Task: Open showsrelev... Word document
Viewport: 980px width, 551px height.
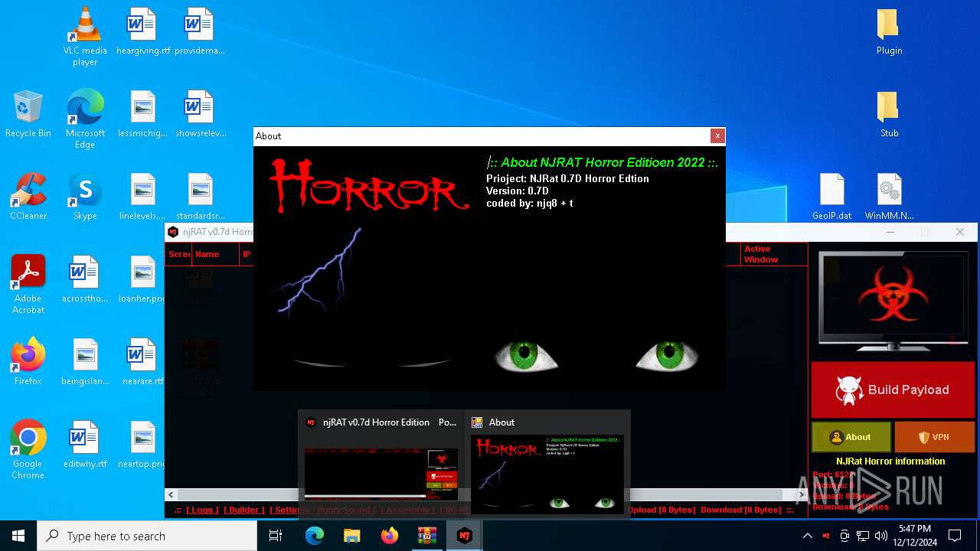Action: [x=200, y=115]
